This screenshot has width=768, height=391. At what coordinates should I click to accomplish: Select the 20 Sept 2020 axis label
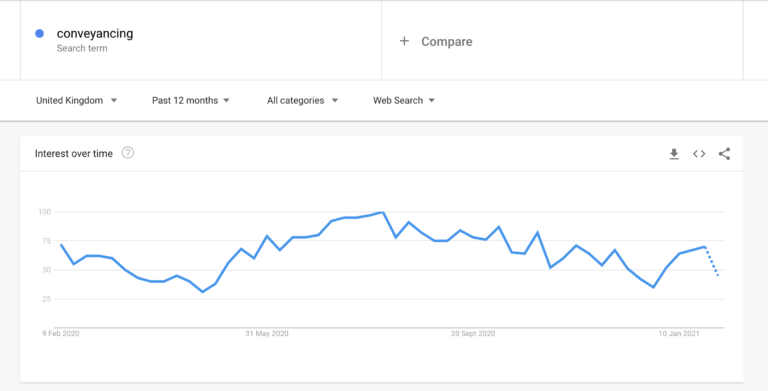coord(473,334)
